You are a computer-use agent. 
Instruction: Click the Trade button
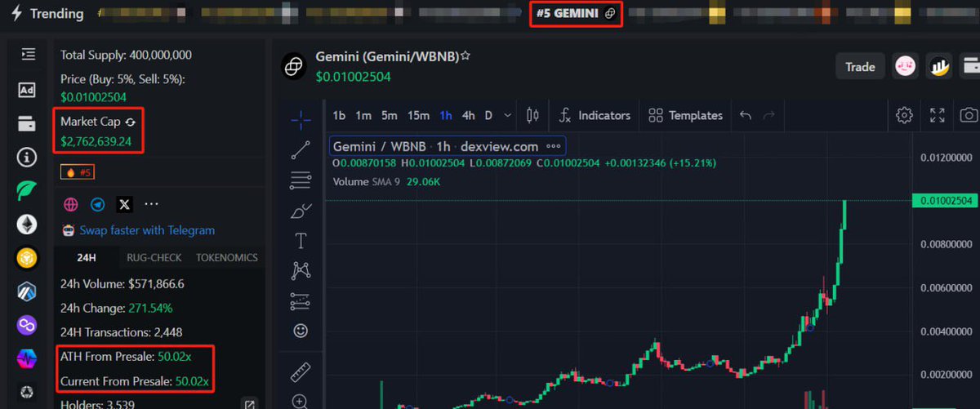click(860, 67)
